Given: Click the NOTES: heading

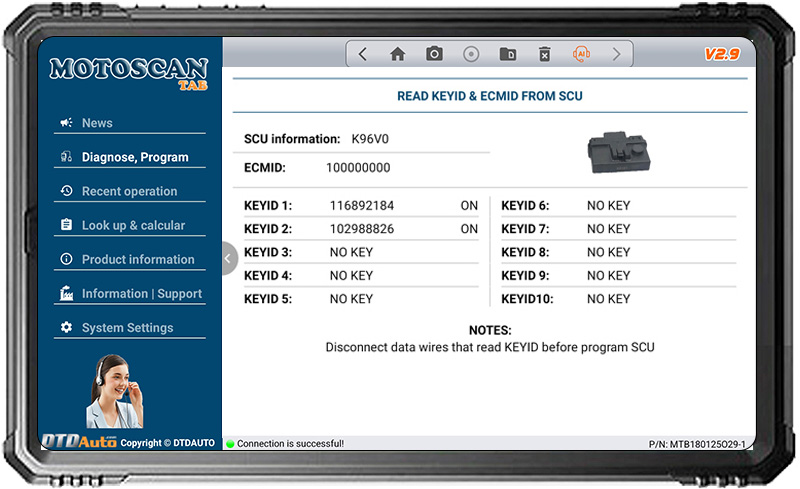Looking at the screenshot, I should (490, 330).
